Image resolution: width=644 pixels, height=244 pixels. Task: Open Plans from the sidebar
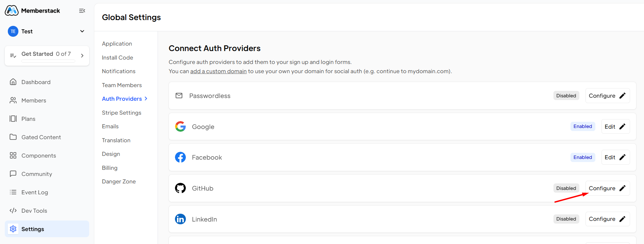[47, 119]
